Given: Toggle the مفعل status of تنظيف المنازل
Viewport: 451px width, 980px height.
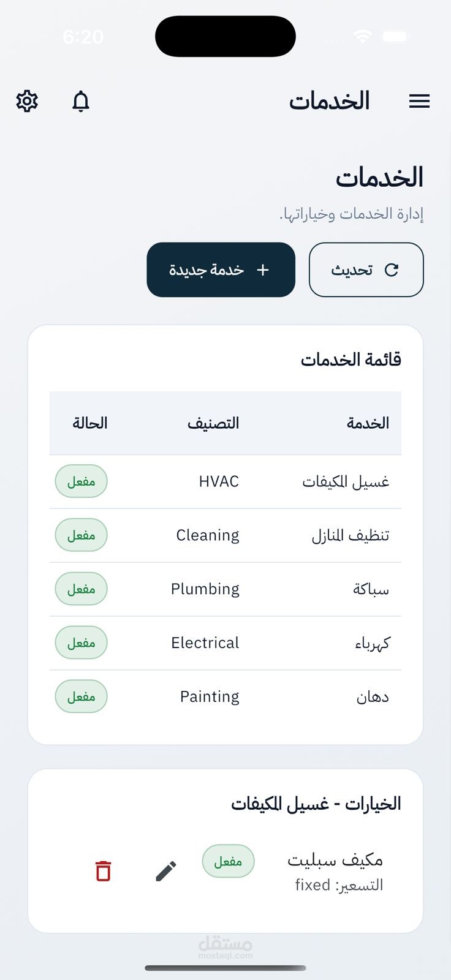Looking at the screenshot, I should [81, 535].
